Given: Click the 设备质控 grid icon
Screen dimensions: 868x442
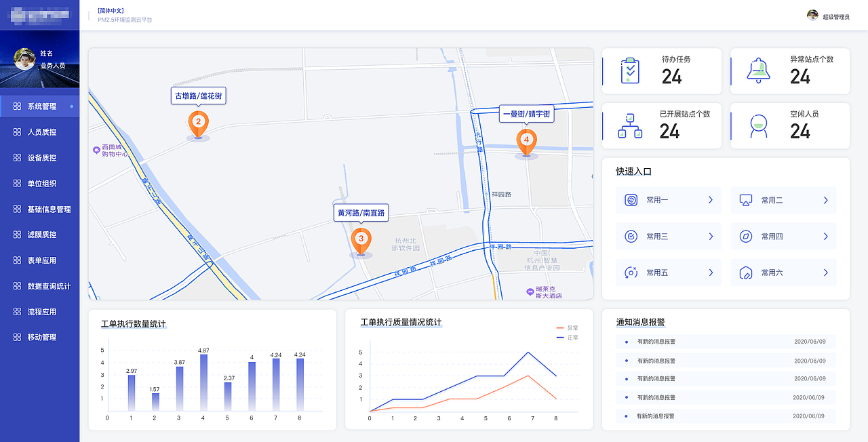Looking at the screenshot, I should [17, 158].
